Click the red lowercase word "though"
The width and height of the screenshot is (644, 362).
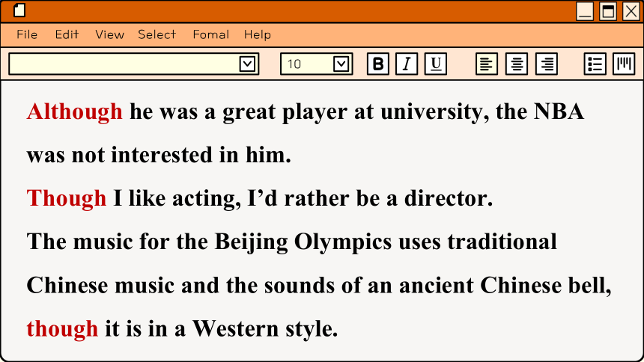tap(62, 329)
